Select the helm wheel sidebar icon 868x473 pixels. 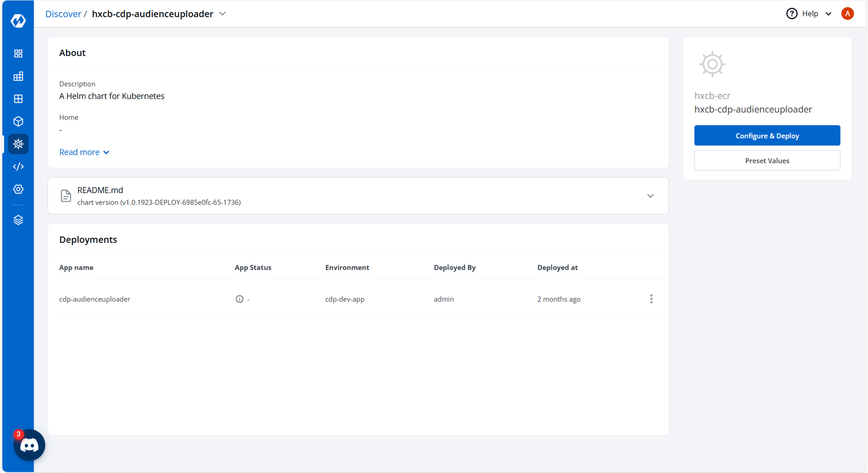click(x=18, y=144)
